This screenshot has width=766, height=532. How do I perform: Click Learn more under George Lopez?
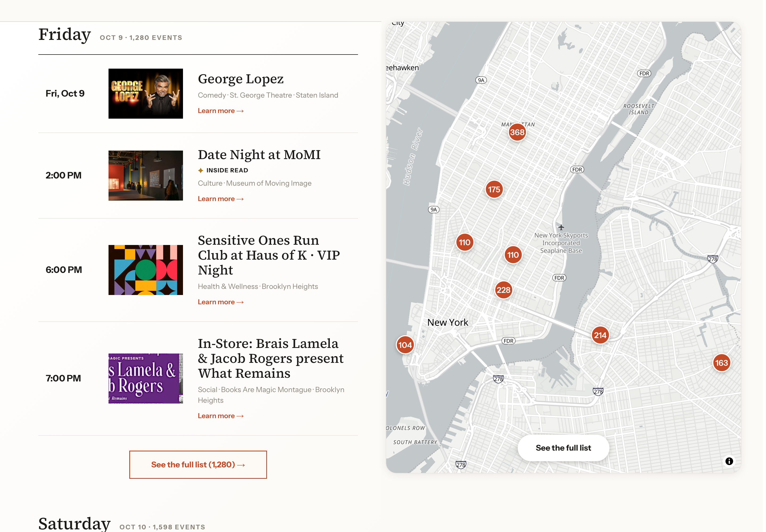coord(220,111)
